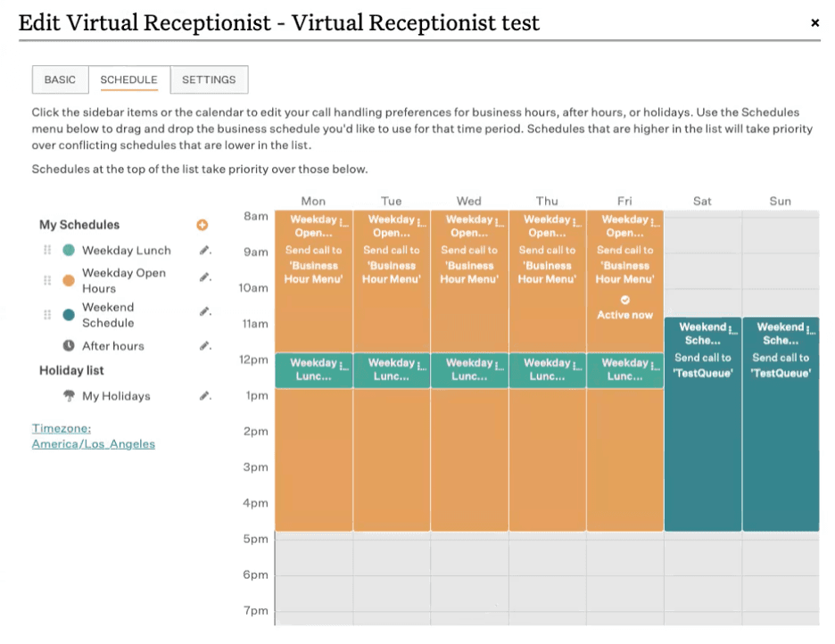Edit the Weekday Lunch schedule with its pencil icon
The width and height of the screenshot is (835, 644).
(x=205, y=251)
